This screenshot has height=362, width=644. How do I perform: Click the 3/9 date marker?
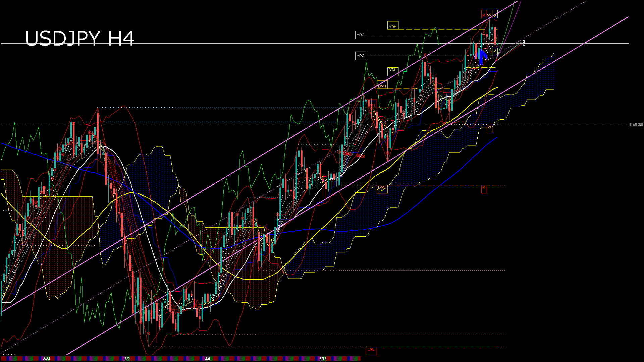[x=208, y=359]
